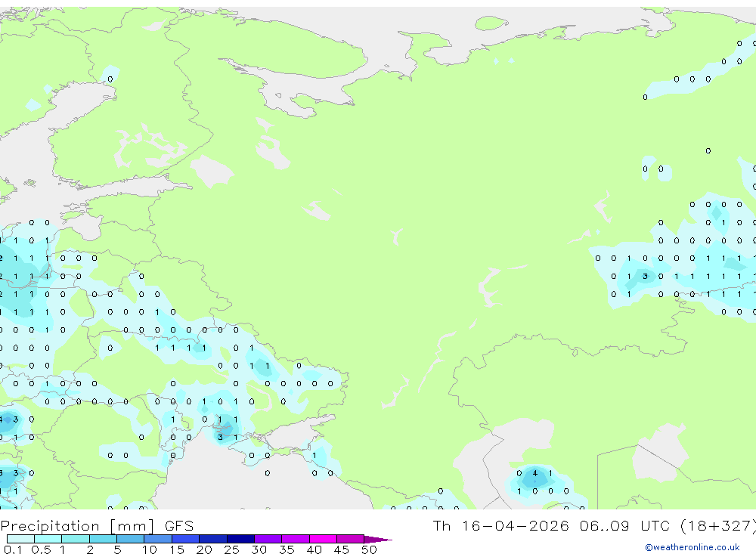Click the legend swatch between 5 and 10
Screen dimensions: 756x554
tap(131, 539)
